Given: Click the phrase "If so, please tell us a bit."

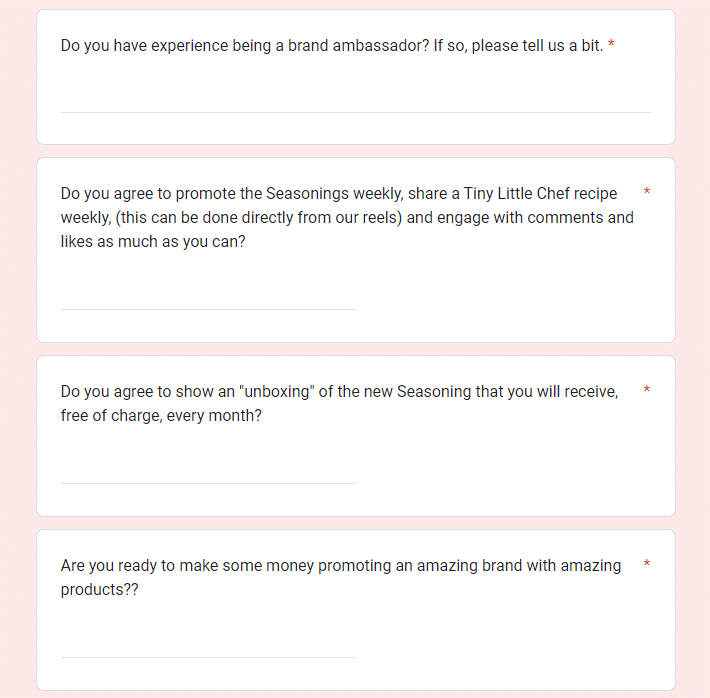Looking at the screenshot, I should click(518, 46).
